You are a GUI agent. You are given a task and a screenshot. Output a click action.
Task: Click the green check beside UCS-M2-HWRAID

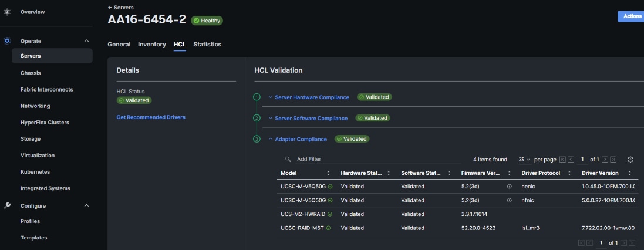(330, 214)
